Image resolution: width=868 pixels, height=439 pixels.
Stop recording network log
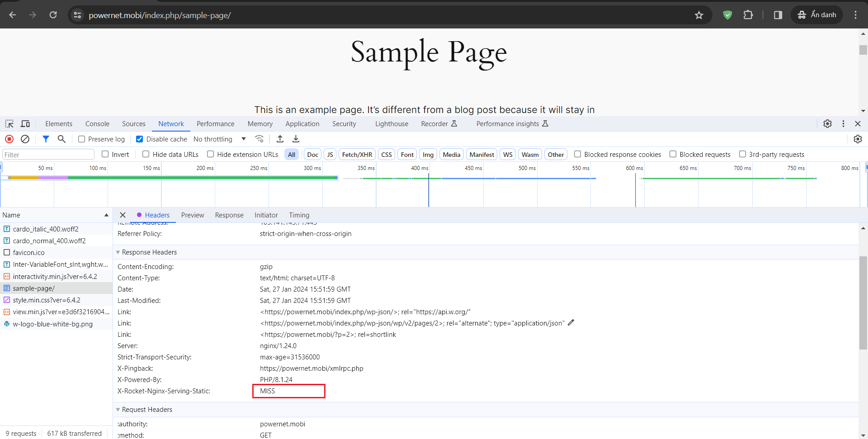coord(9,139)
